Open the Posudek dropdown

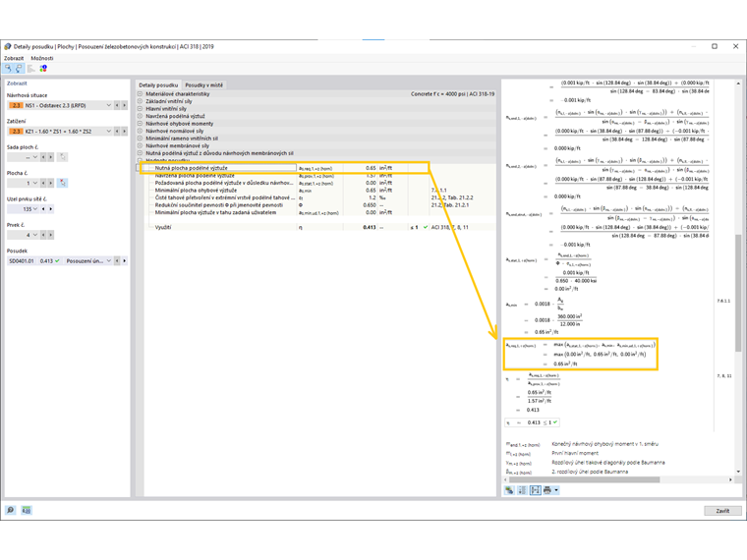pyautogui.click(x=109, y=261)
